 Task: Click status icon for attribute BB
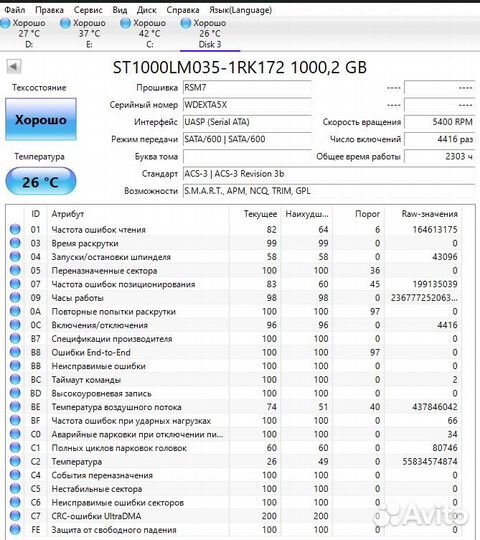click(x=15, y=366)
